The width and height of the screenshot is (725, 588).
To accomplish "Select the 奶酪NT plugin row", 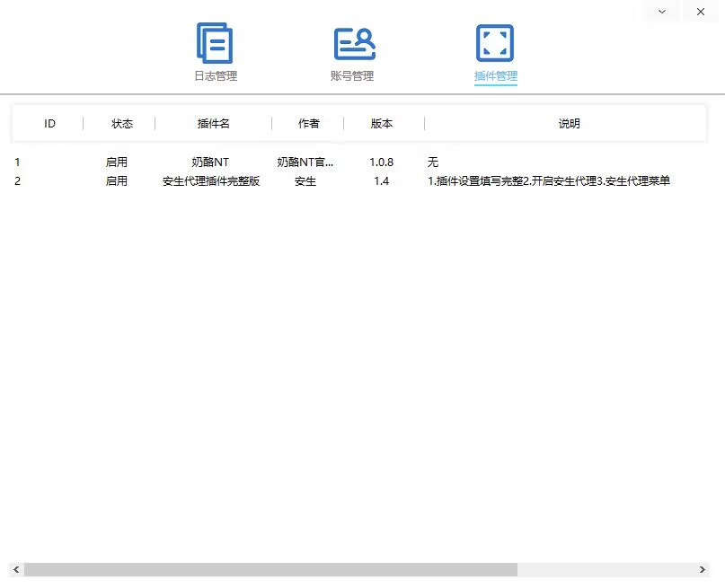I will click(x=210, y=162).
